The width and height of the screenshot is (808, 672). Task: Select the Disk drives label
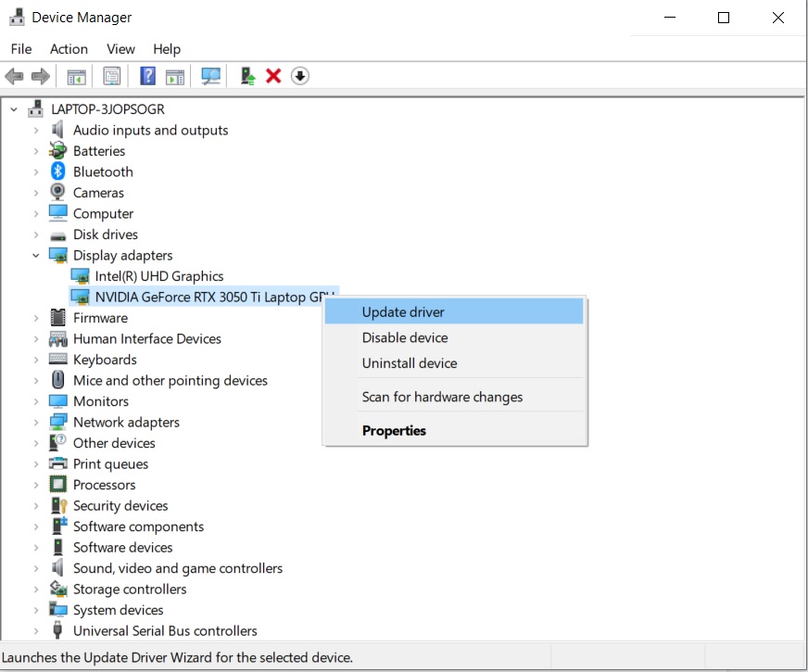[x=106, y=235]
